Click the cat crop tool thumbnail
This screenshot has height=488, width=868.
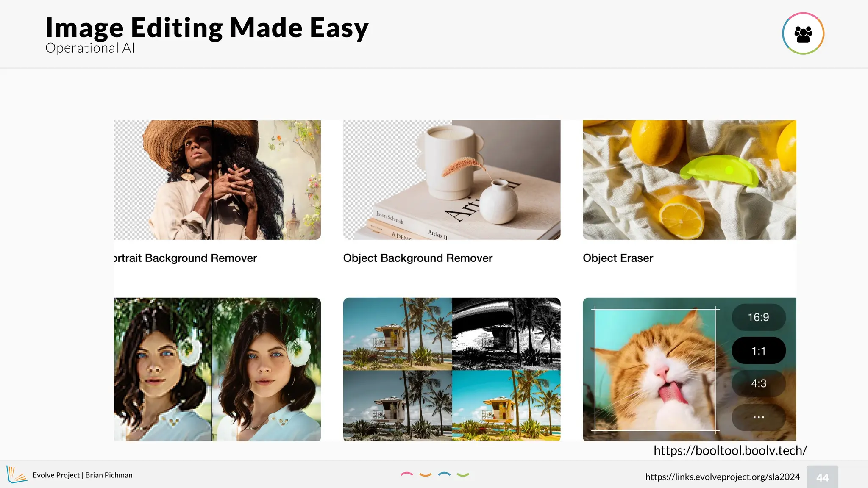pyautogui.click(x=690, y=369)
